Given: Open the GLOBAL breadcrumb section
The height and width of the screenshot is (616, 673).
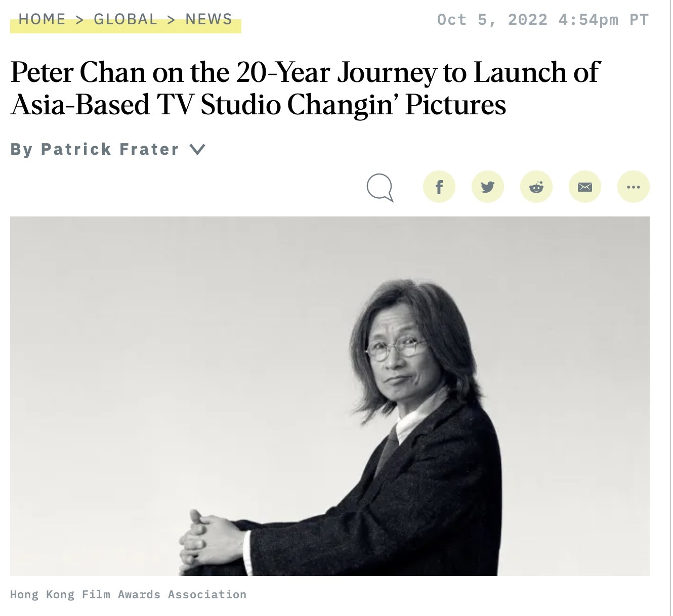Looking at the screenshot, I should 125,20.
